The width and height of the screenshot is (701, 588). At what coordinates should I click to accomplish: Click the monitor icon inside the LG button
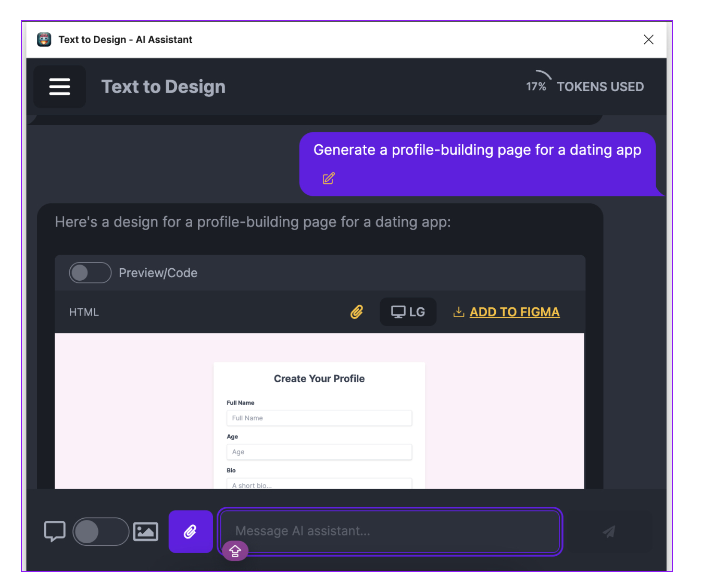pos(399,311)
